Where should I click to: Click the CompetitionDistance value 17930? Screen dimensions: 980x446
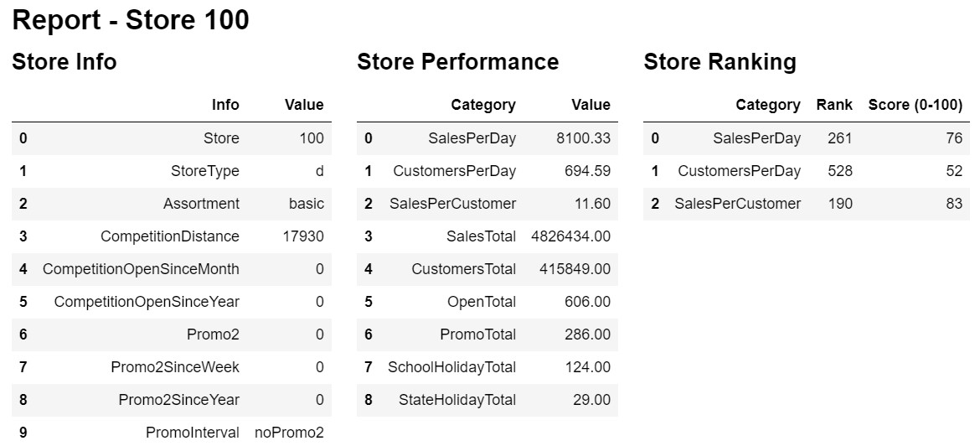pyautogui.click(x=304, y=236)
